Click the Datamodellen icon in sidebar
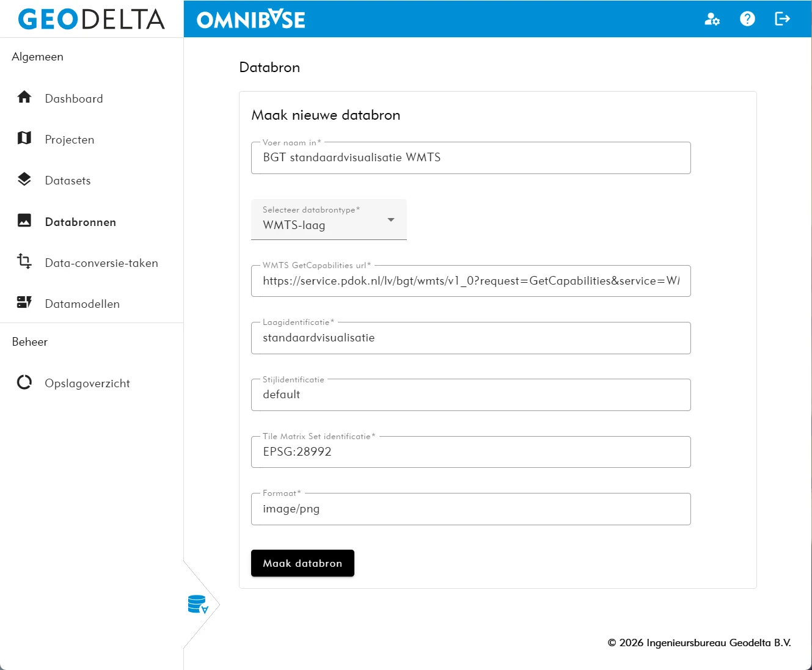Image resolution: width=812 pixels, height=670 pixels. point(24,303)
